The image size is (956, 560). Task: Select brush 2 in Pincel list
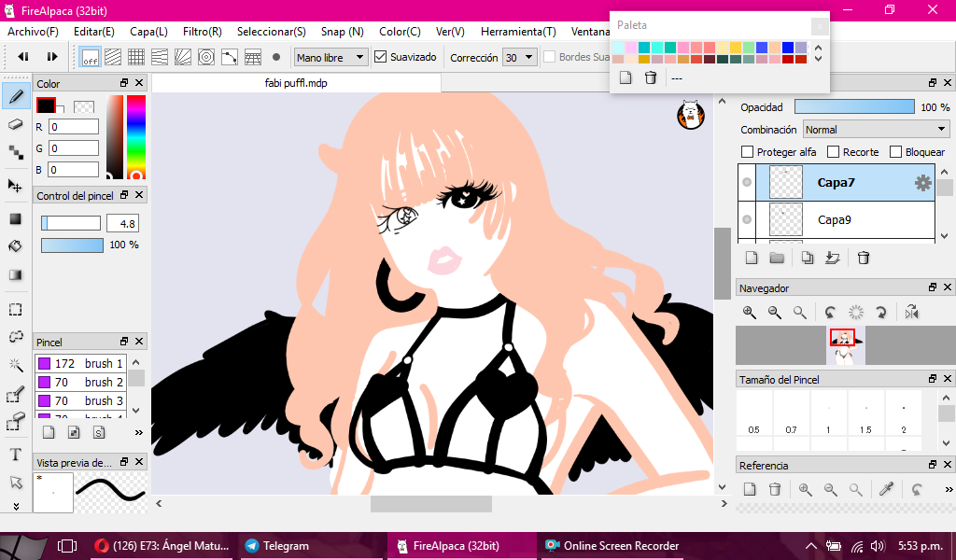[x=80, y=382]
